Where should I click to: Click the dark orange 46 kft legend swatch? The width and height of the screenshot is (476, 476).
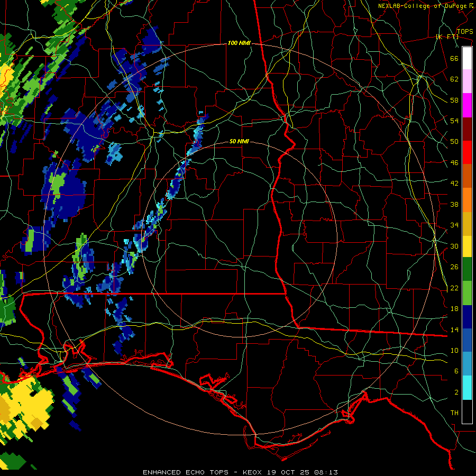467,176
